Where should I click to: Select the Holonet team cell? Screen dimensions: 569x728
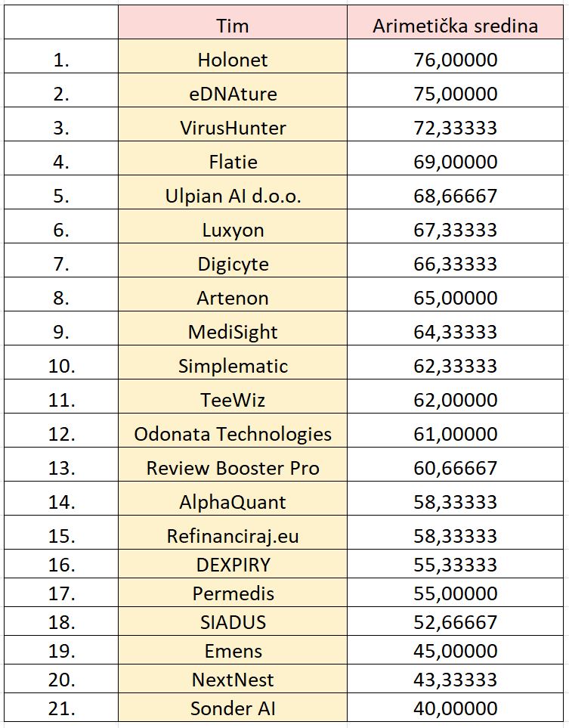click(x=232, y=60)
